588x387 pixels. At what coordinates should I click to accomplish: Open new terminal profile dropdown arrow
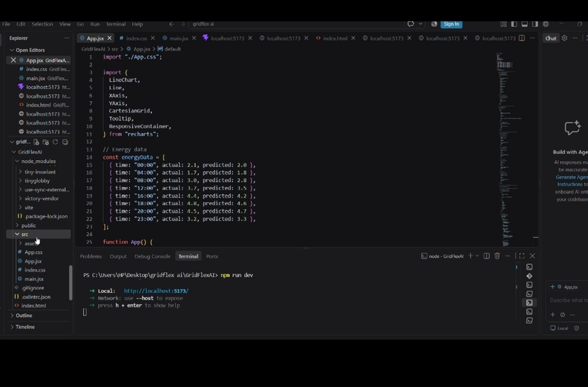(x=477, y=256)
